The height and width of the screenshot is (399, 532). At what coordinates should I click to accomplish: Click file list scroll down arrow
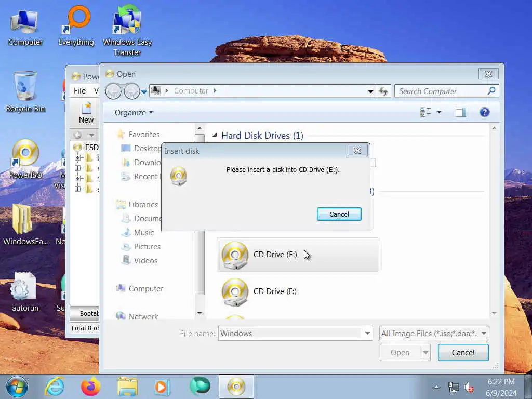click(x=494, y=313)
